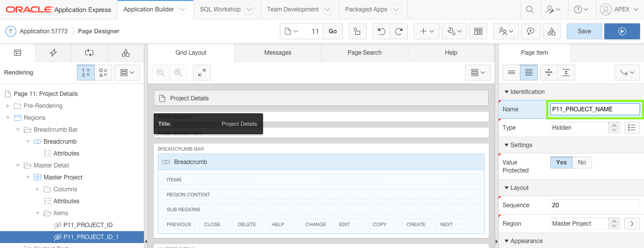This screenshot has width=644, height=248.
Task: Switch to the Messages tab
Action: (x=278, y=53)
